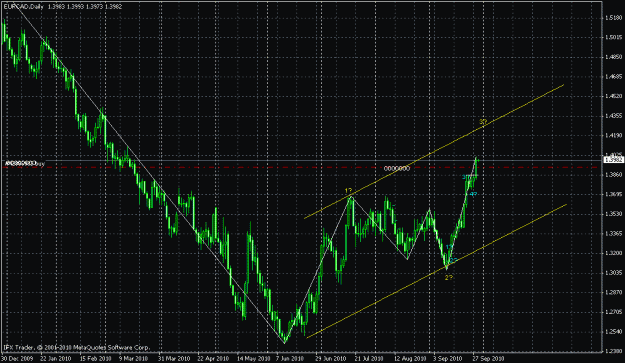The height and width of the screenshot is (363, 625).
Task: Select the 29 Jun 2010 time axis label
Action: click(331, 358)
